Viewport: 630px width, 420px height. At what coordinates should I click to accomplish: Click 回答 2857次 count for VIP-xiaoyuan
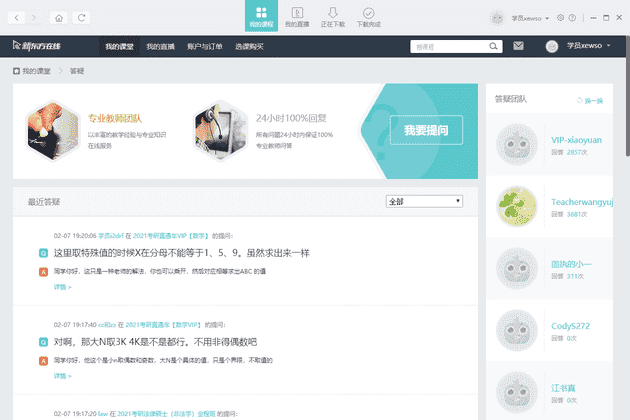point(569,153)
